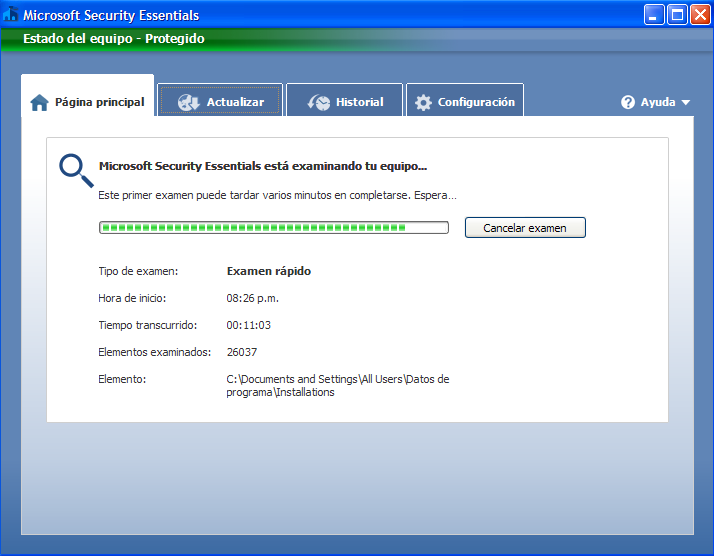Switch to the Actualizar tab
The height and width of the screenshot is (556, 714).
pyautogui.click(x=220, y=100)
